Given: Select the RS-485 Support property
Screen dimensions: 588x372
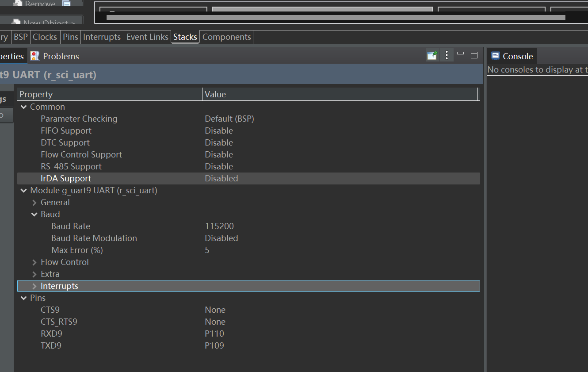Looking at the screenshot, I should 248,167.
